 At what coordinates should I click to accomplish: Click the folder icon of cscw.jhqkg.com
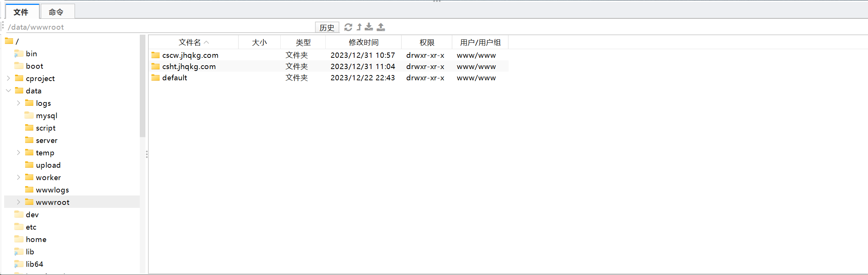point(156,55)
